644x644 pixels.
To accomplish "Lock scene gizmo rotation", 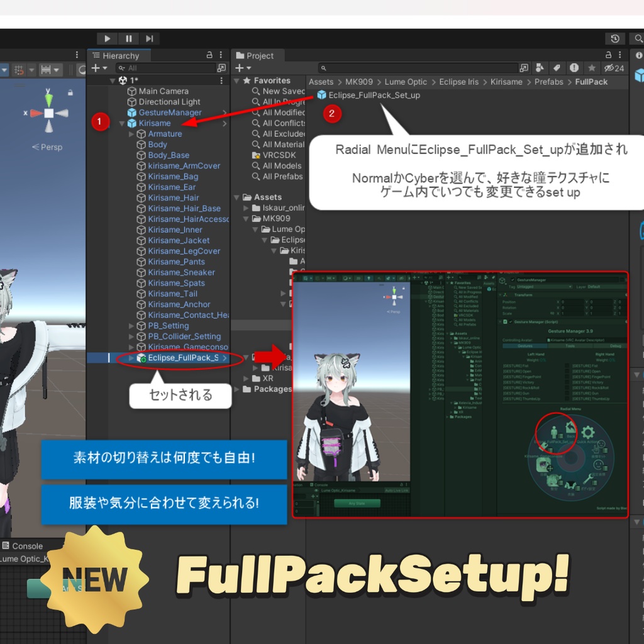I will pos(70,93).
